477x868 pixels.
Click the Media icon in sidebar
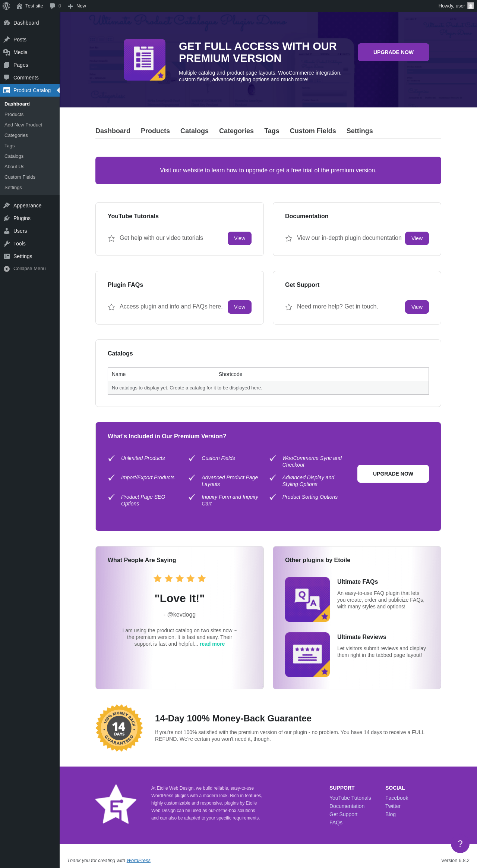(7, 52)
